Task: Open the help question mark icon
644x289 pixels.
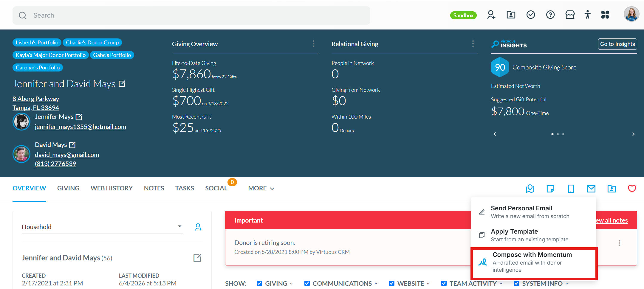Action: pos(550,15)
